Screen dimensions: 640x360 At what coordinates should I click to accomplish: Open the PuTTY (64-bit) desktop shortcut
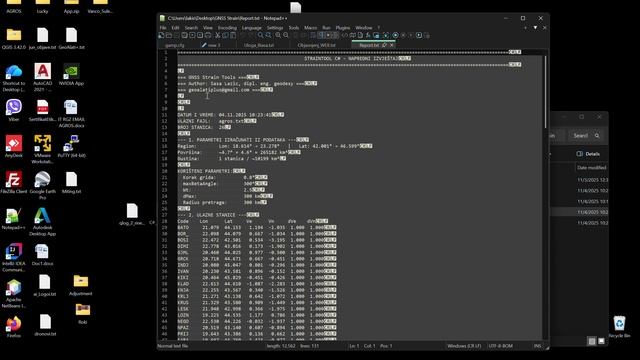click(71, 146)
